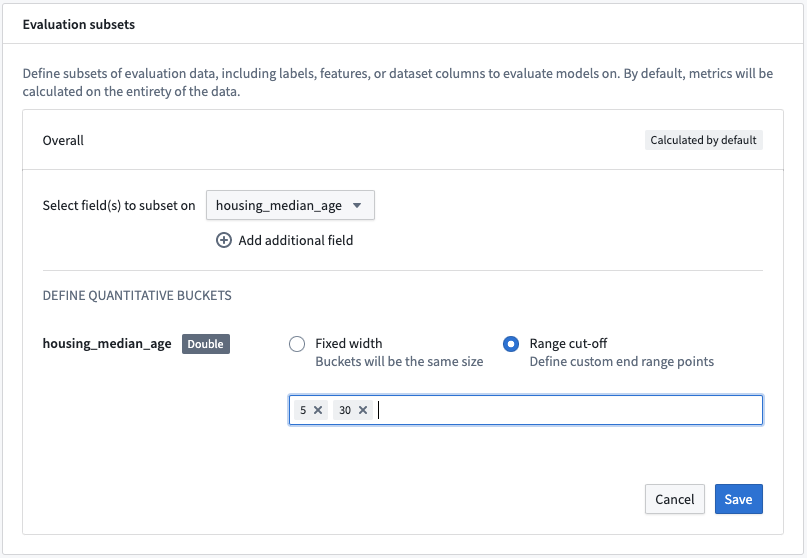
Task: Click the plus circle icon beside Add additional field
Action: tap(223, 240)
